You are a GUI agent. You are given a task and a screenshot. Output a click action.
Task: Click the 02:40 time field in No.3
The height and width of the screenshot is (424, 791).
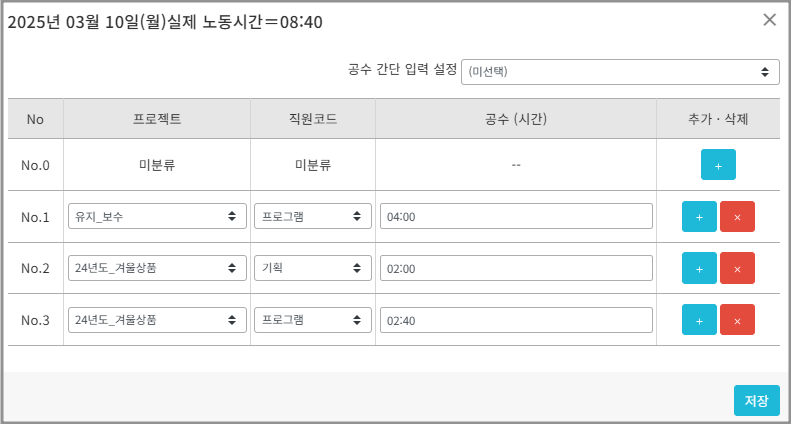pyautogui.click(x=516, y=320)
